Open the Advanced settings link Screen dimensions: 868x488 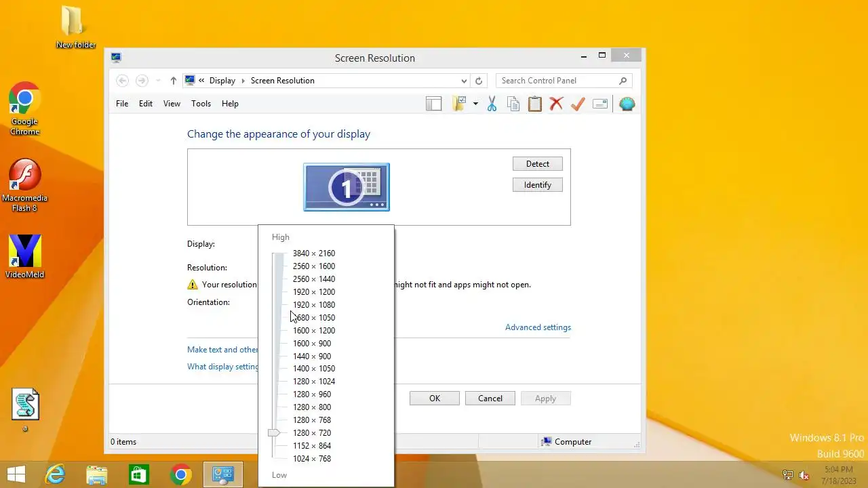click(x=538, y=327)
